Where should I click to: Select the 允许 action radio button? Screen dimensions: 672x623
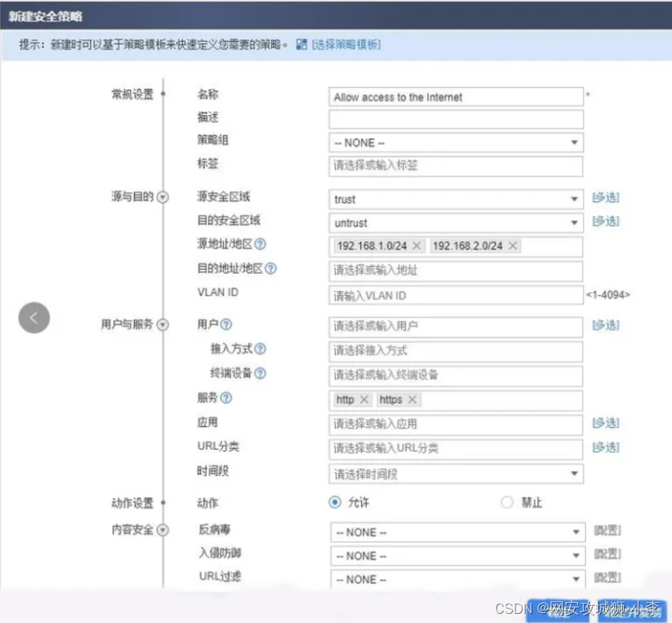tap(333, 503)
